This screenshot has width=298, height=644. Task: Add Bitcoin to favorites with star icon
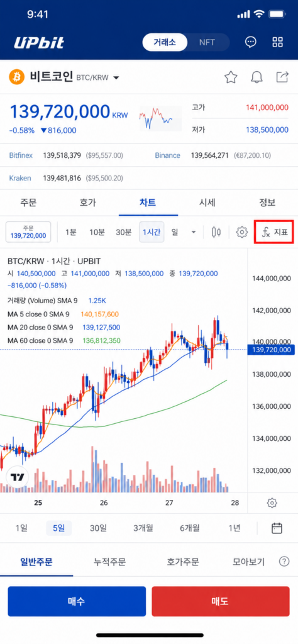tap(231, 77)
